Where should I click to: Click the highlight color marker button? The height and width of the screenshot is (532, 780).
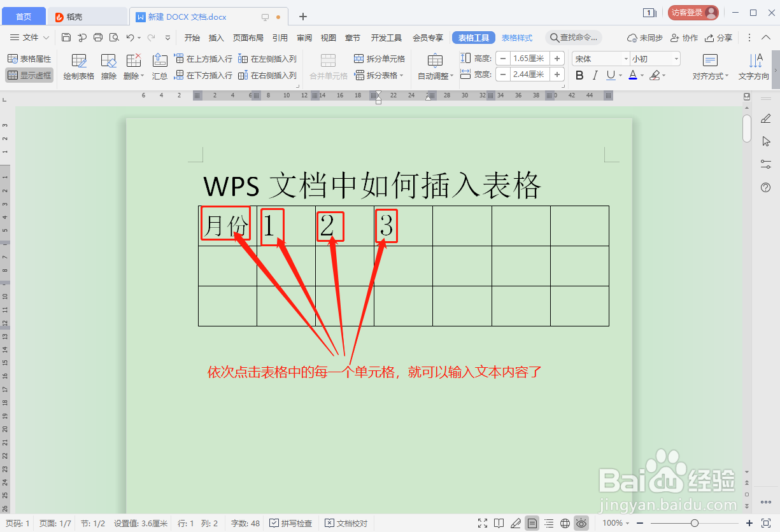[655, 76]
